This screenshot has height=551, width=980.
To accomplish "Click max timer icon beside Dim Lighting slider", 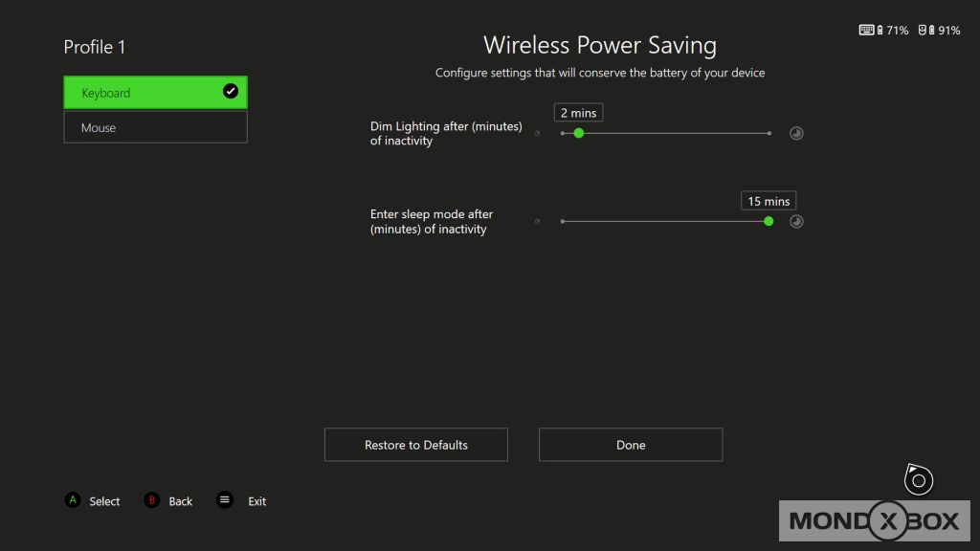I will tap(796, 134).
